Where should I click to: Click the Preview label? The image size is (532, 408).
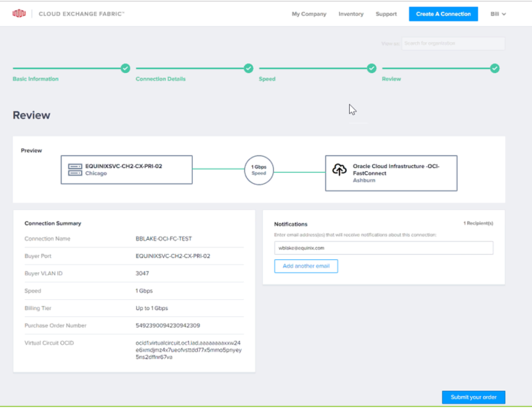coord(31,150)
